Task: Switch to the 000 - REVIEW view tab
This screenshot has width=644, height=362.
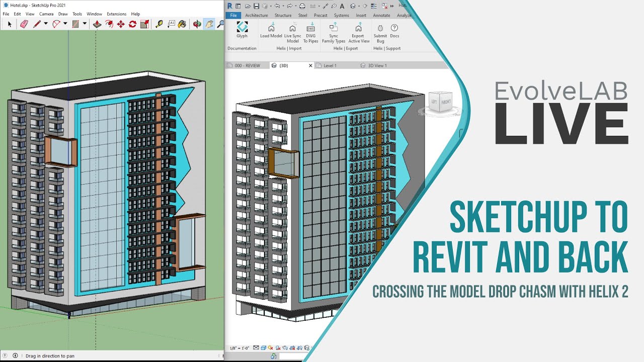Action: click(x=247, y=65)
